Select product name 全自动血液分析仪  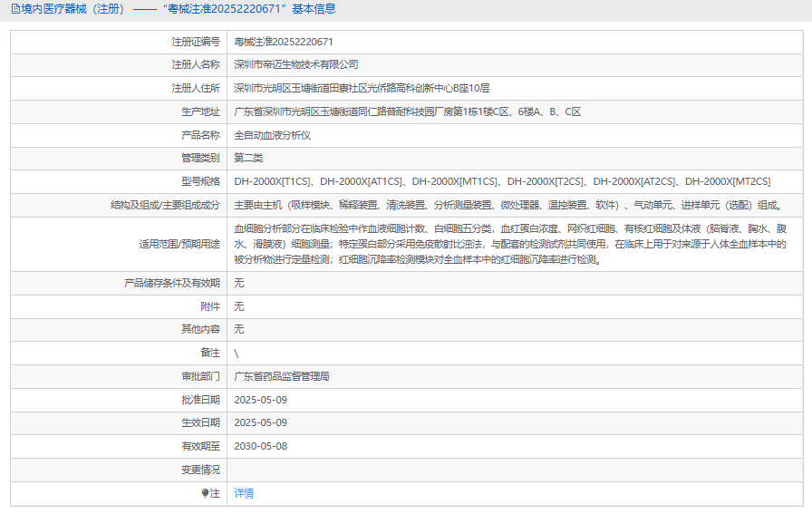(273, 135)
